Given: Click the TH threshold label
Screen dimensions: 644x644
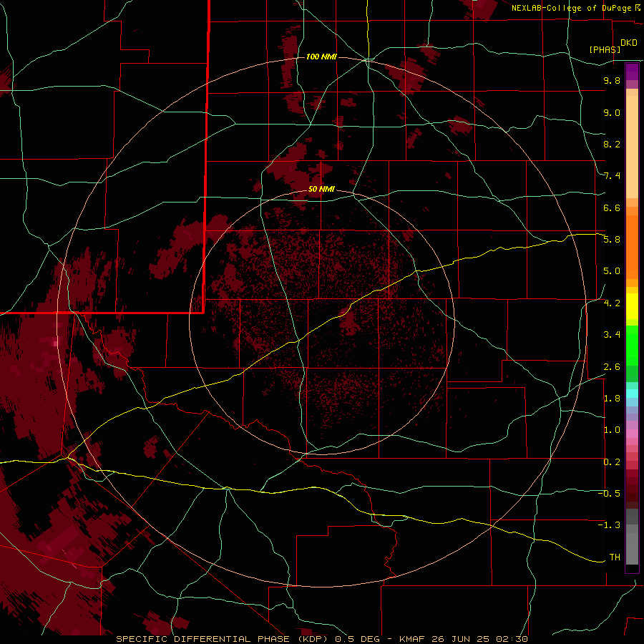Looking at the screenshot, I should pyautogui.click(x=615, y=557).
